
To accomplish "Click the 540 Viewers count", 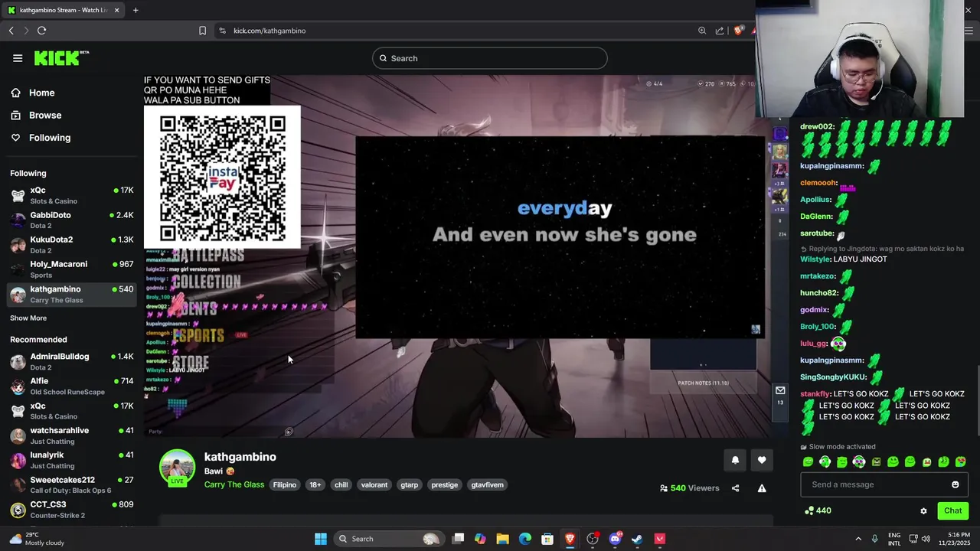I will click(689, 488).
